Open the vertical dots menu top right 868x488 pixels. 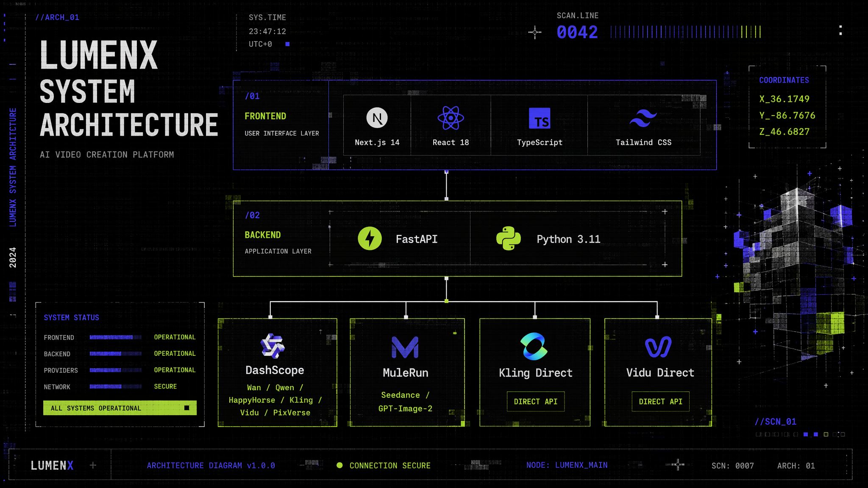click(840, 30)
